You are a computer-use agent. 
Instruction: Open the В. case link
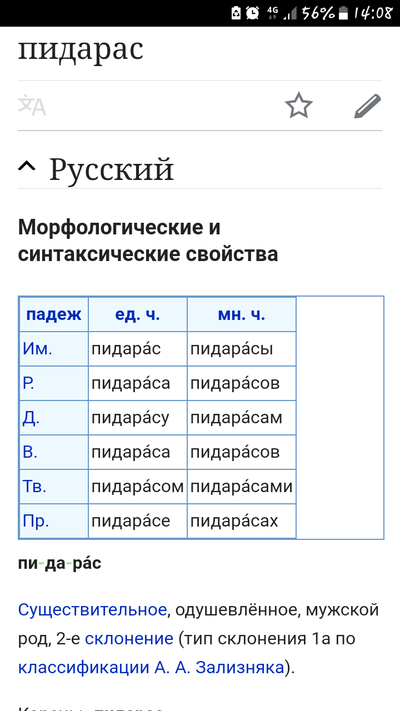30,452
